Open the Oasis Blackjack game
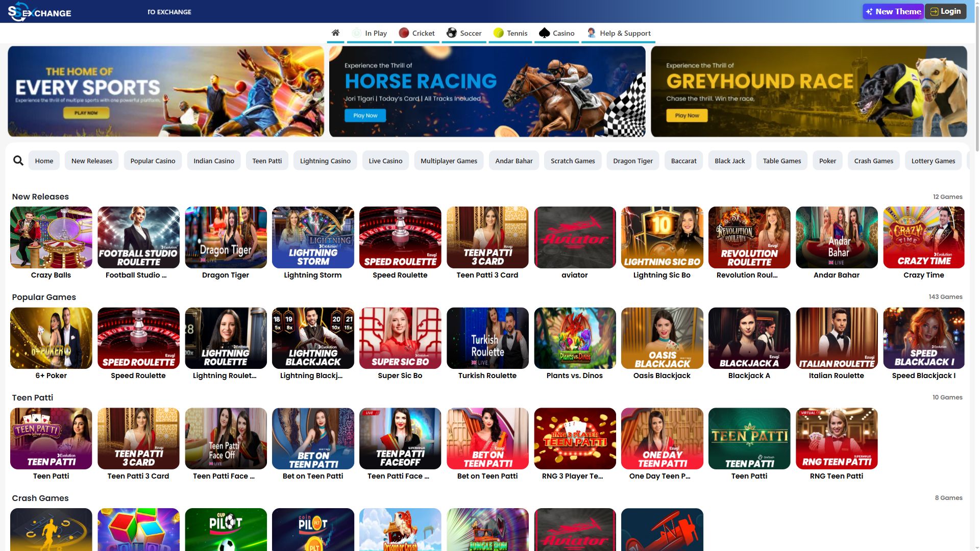 coord(662,338)
